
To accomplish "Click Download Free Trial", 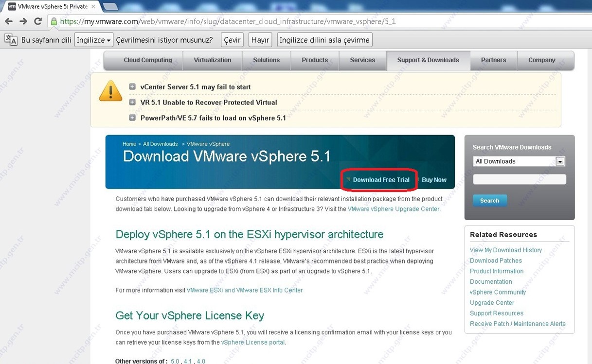I will point(381,180).
